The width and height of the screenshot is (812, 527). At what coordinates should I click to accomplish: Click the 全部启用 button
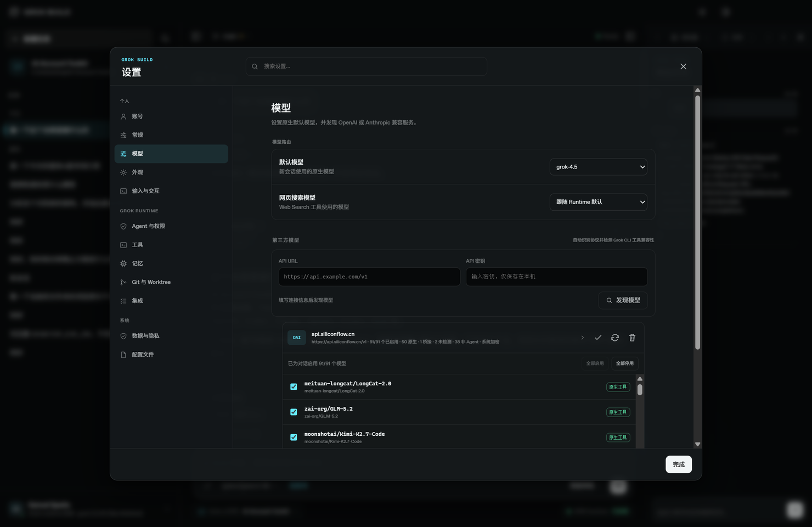(595, 363)
